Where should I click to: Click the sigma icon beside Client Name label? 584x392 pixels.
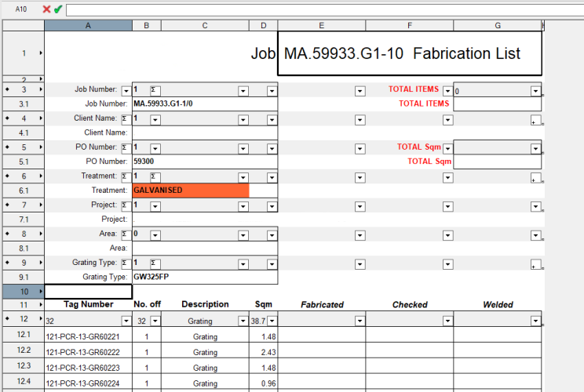pyautogui.click(x=126, y=119)
